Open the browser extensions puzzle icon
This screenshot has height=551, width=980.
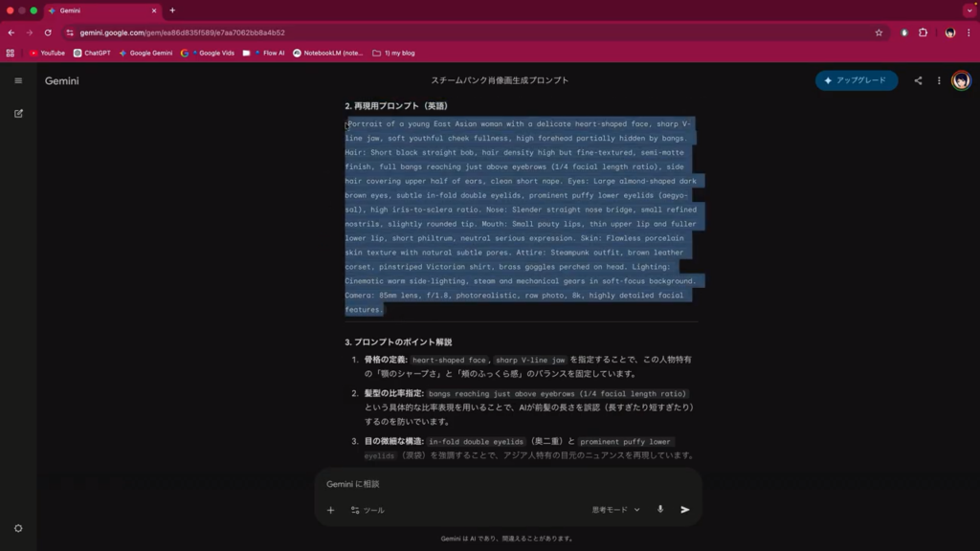(924, 33)
